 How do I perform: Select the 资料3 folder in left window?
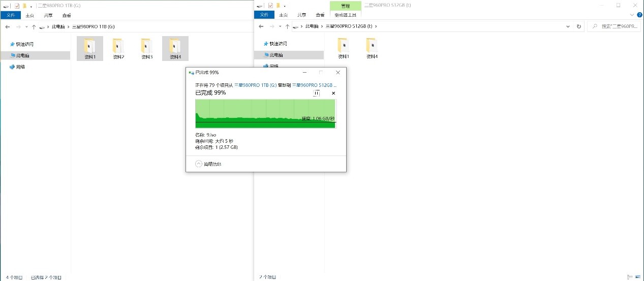pyautogui.click(x=147, y=49)
